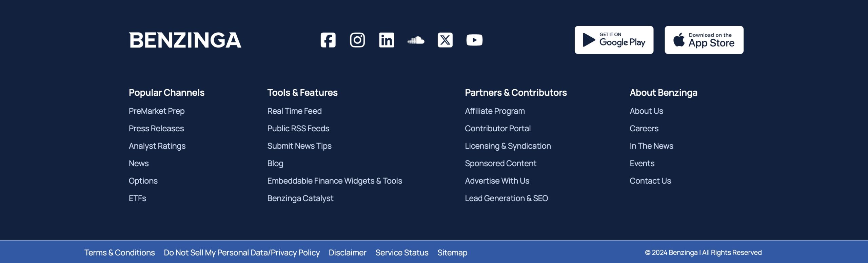The image size is (868, 263).
Task: Go to Contributor Portal
Action: [x=498, y=128]
